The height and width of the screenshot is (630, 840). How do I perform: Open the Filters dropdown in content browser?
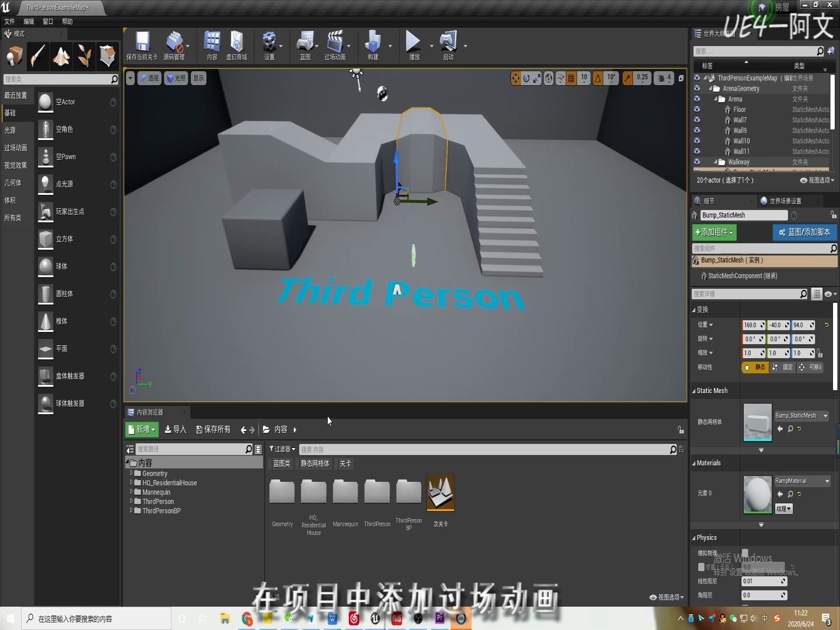point(282,449)
